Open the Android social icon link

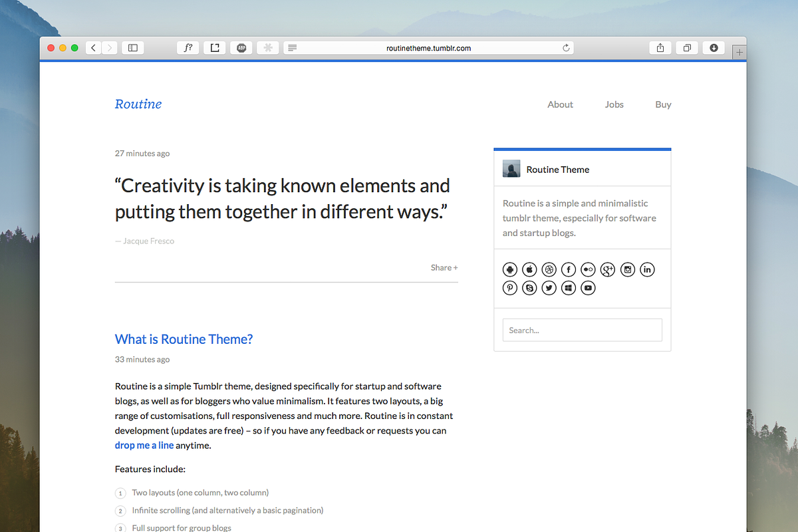[x=510, y=269]
